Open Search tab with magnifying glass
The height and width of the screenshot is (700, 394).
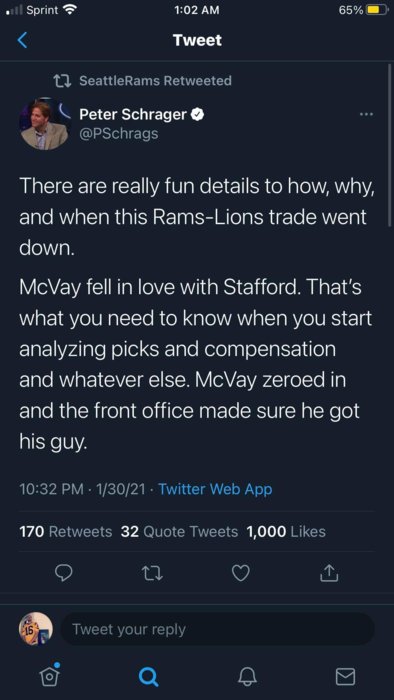148,676
